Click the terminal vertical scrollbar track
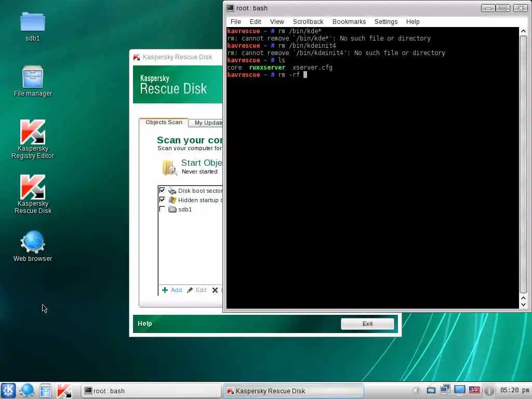The image size is (532, 399). pyautogui.click(x=524, y=165)
